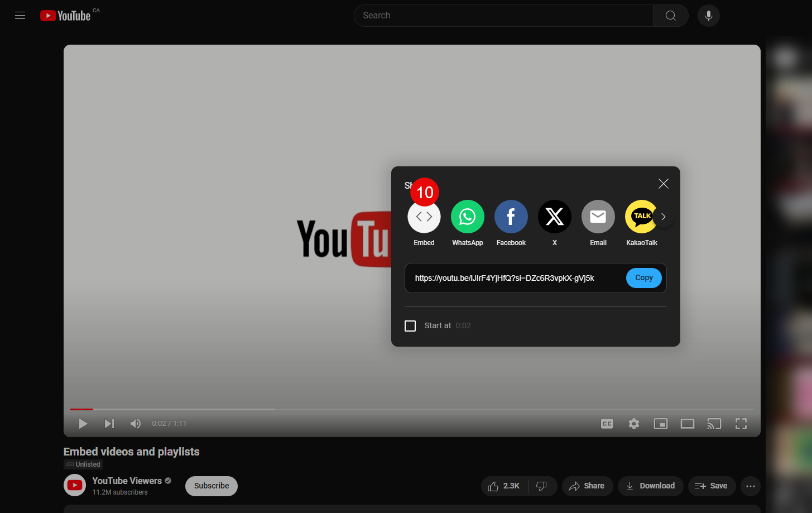Click inside the Search box
This screenshot has width=812, height=513.
pyautogui.click(x=503, y=16)
